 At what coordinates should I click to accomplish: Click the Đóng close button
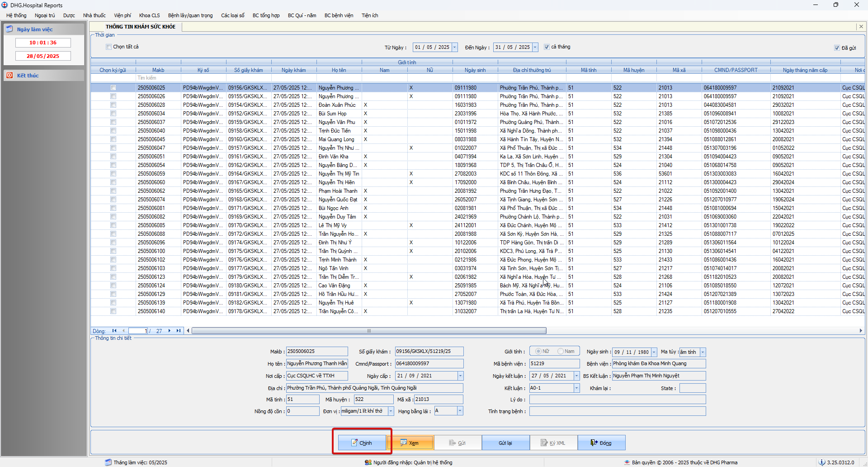coord(601,443)
